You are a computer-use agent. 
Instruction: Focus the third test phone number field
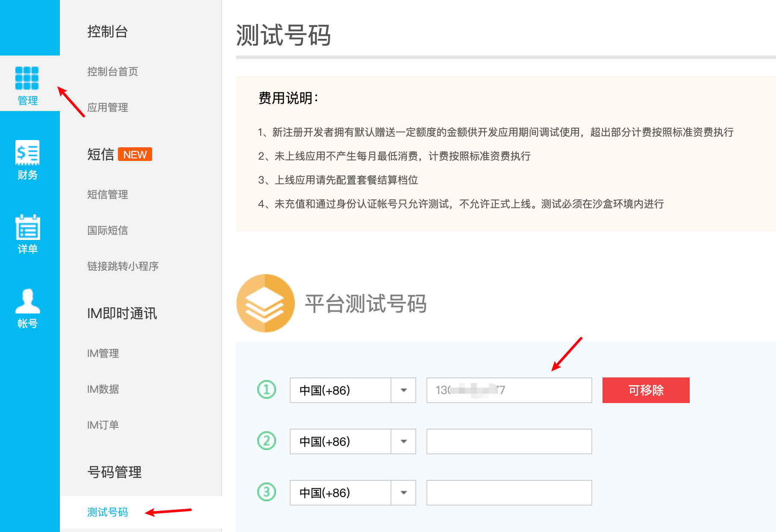click(509, 493)
